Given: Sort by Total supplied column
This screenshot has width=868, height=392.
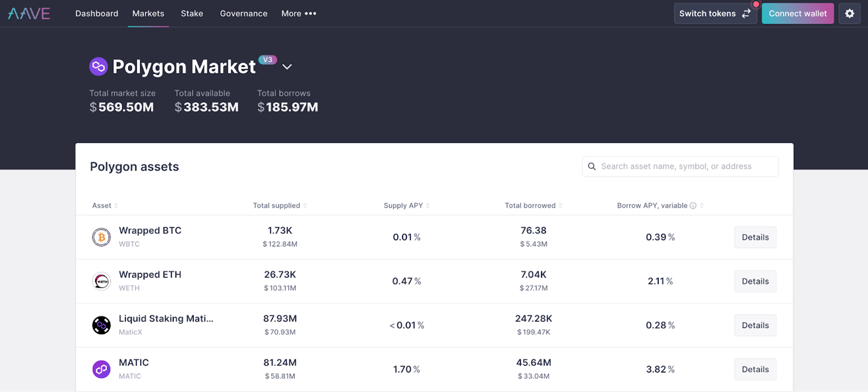Looking at the screenshot, I should [x=280, y=206].
